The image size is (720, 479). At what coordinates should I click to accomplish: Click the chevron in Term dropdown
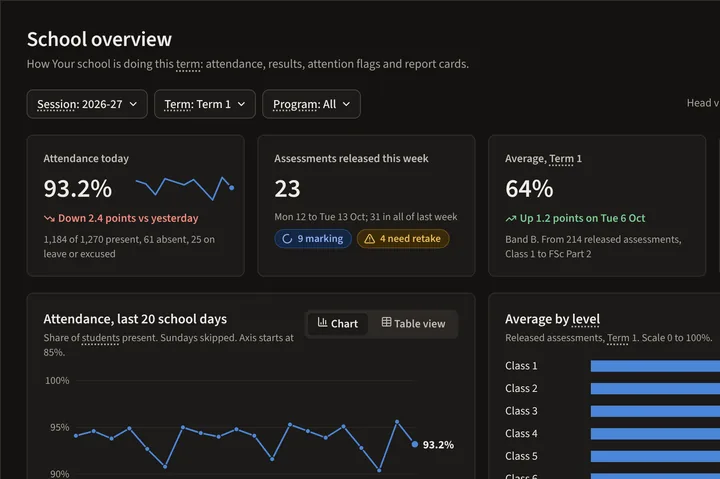click(x=241, y=104)
